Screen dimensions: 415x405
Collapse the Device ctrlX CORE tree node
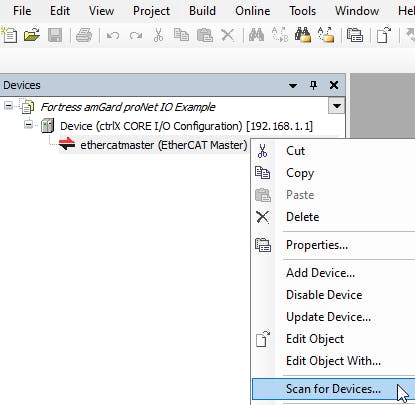29,125
